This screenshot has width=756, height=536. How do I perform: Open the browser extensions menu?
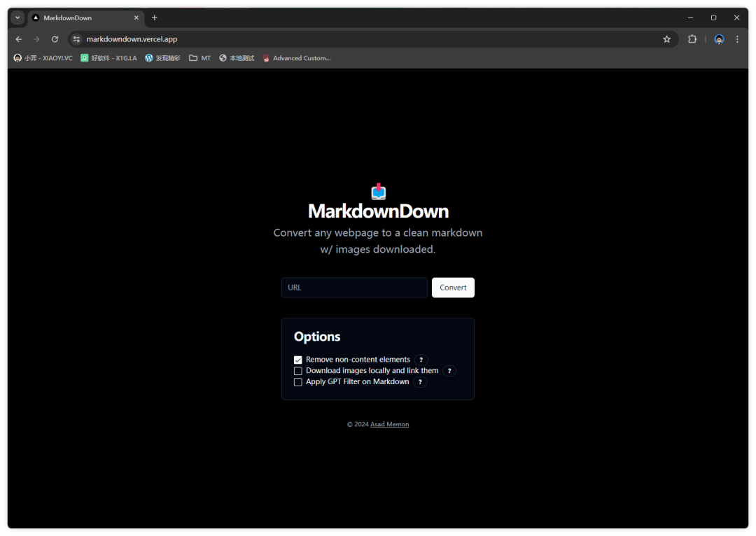692,39
